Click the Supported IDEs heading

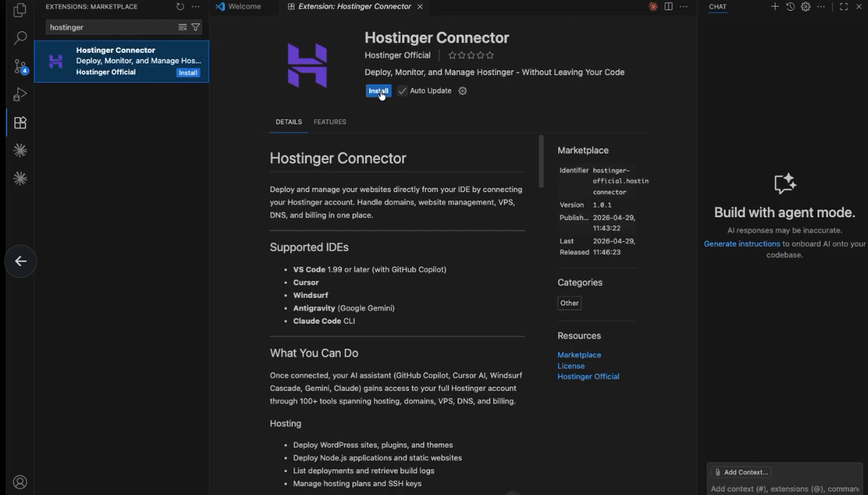point(309,247)
